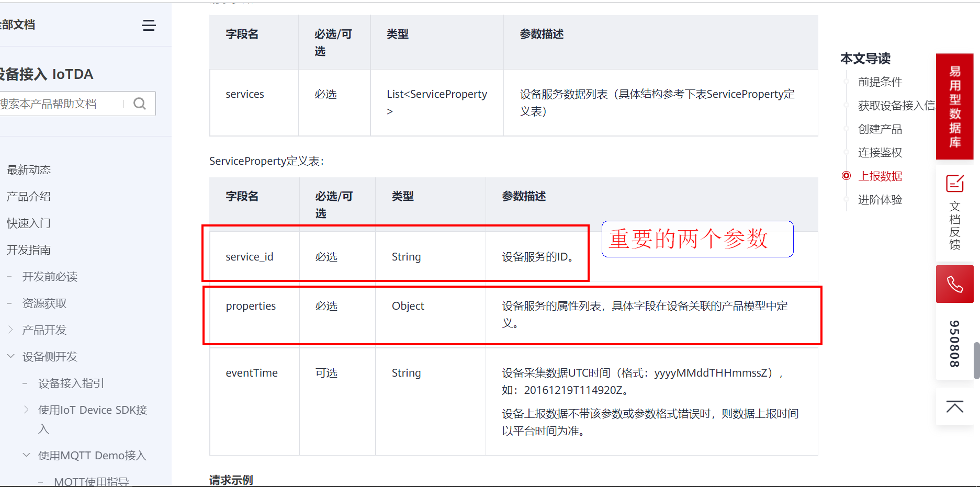Click the red phone call icon

[955, 284]
